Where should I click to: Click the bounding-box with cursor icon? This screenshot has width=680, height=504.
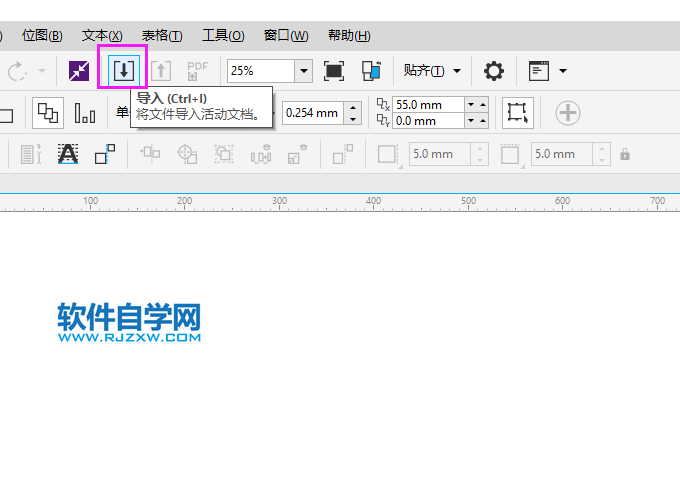pyautogui.click(x=517, y=113)
